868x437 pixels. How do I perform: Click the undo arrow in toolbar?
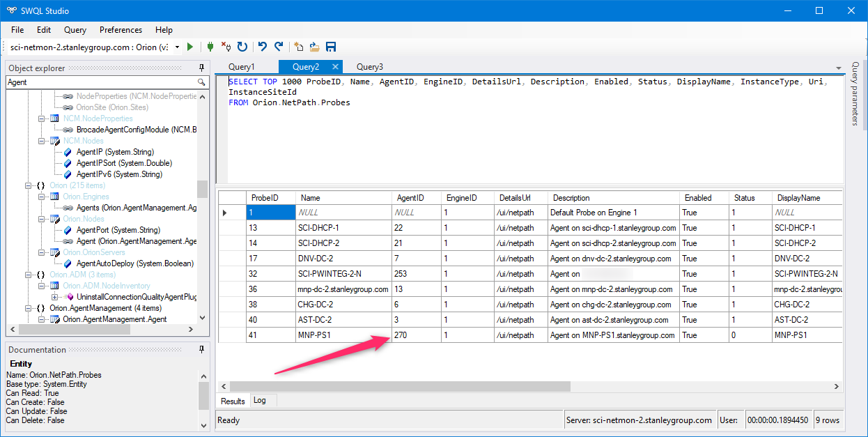pyautogui.click(x=263, y=47)
